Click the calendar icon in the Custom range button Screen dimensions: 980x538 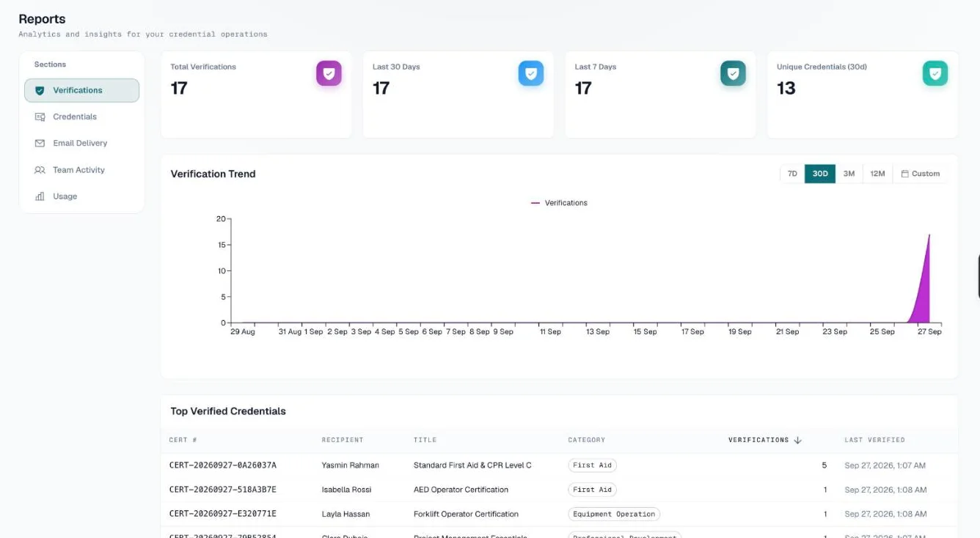coord(904,174)
